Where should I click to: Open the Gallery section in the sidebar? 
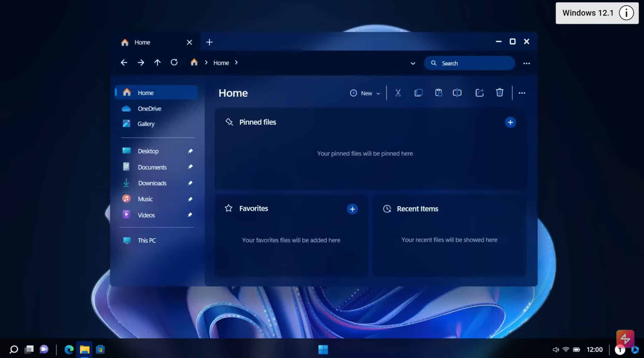[146, 124]
